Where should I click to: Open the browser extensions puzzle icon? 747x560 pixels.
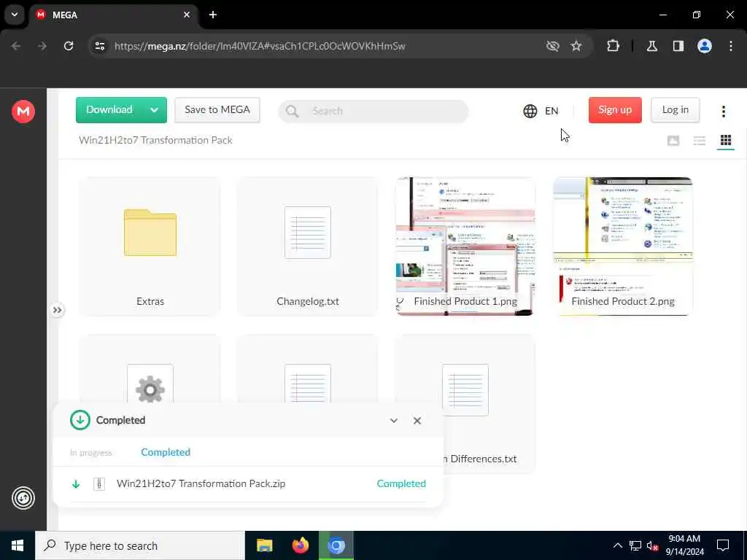(613, 46)
